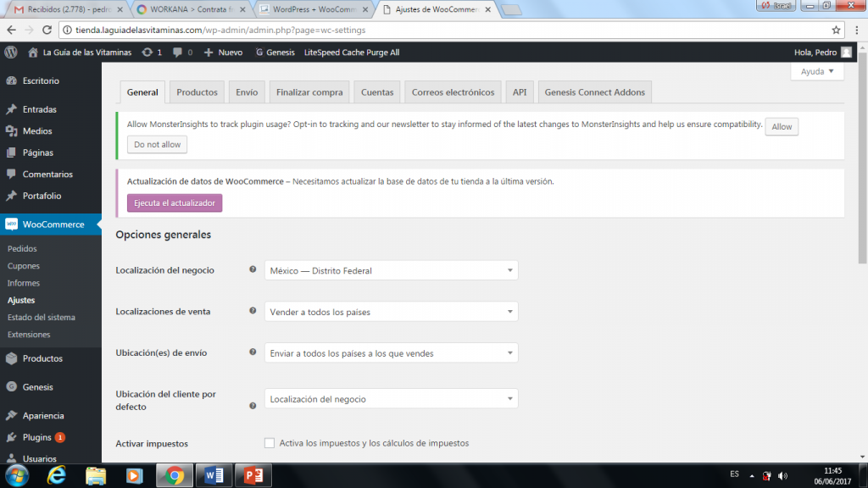Close the Ajustes de WooCommerce browser tab
Viewport: 868px width, 488px height.
point(487,9)
